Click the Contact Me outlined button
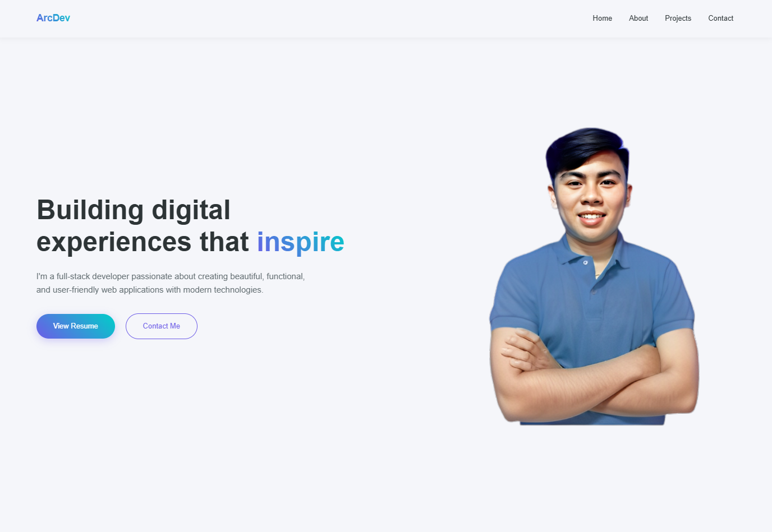Viewport: 772px width, 532px height. (162, 326)
